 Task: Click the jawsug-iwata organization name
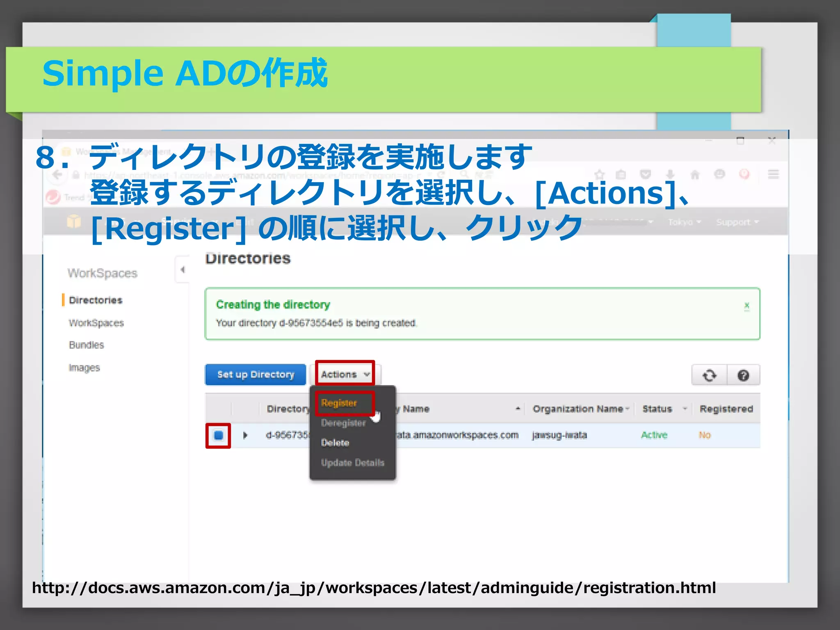pos(559,435)
